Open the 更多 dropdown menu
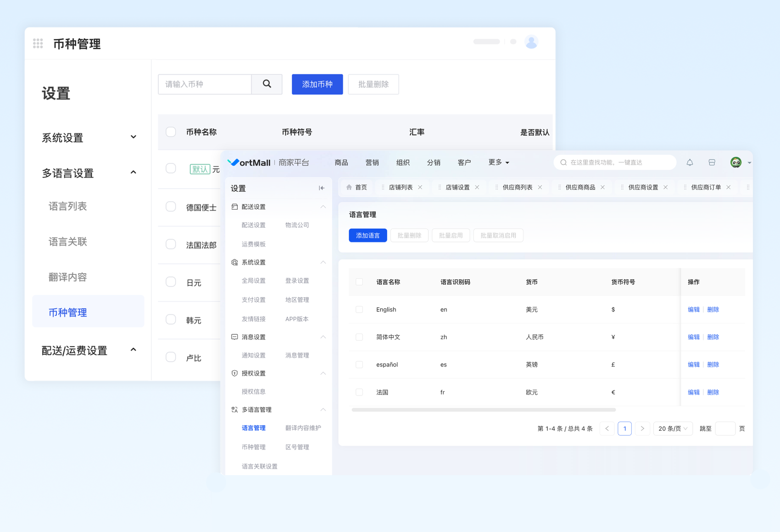 coord(498,162)
